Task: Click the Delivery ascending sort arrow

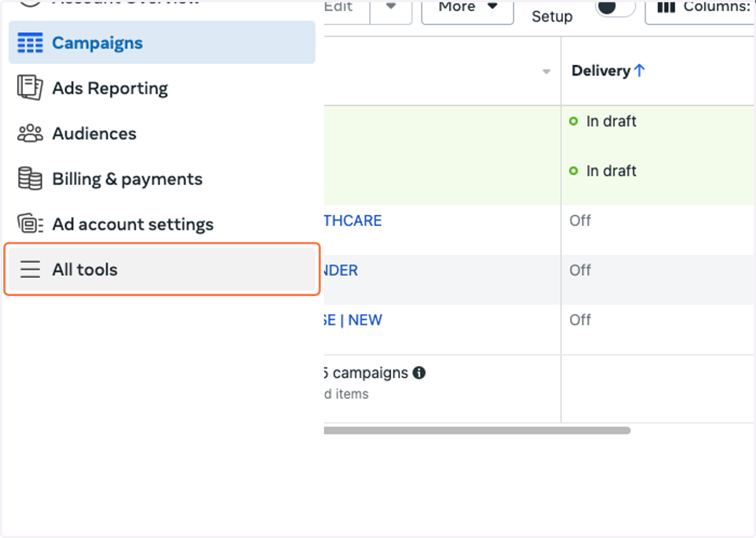Action: [639, 71]
